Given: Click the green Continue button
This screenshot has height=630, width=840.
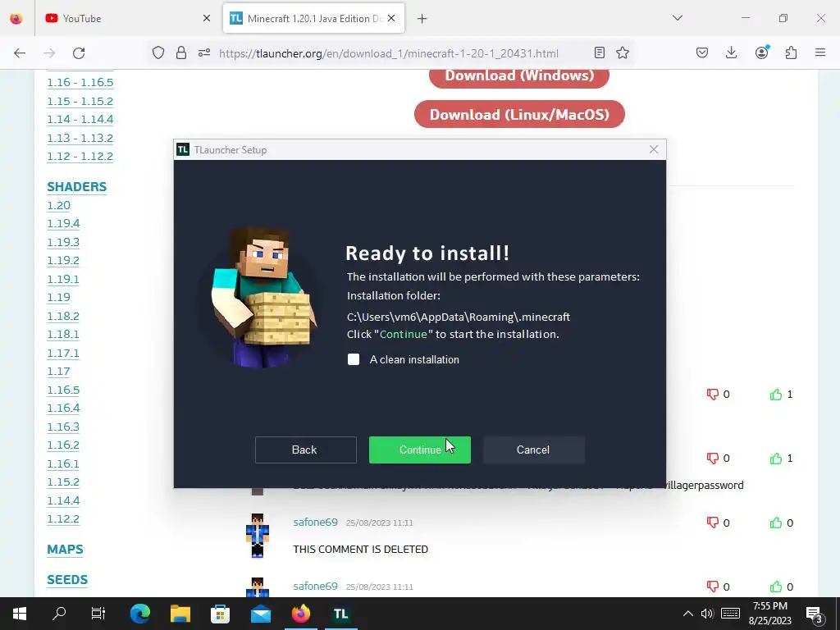Looking at the screenshot, I should click(x=419, y=450).
